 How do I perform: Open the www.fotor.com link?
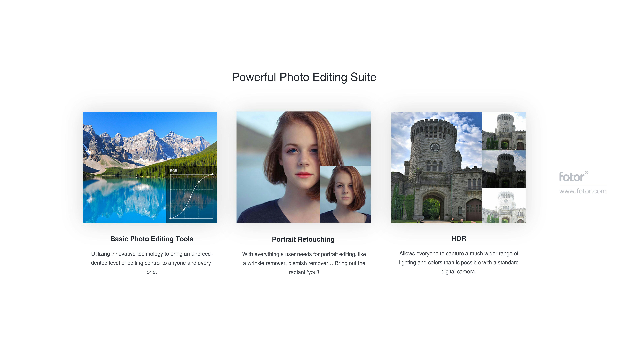tap(583, 191)
